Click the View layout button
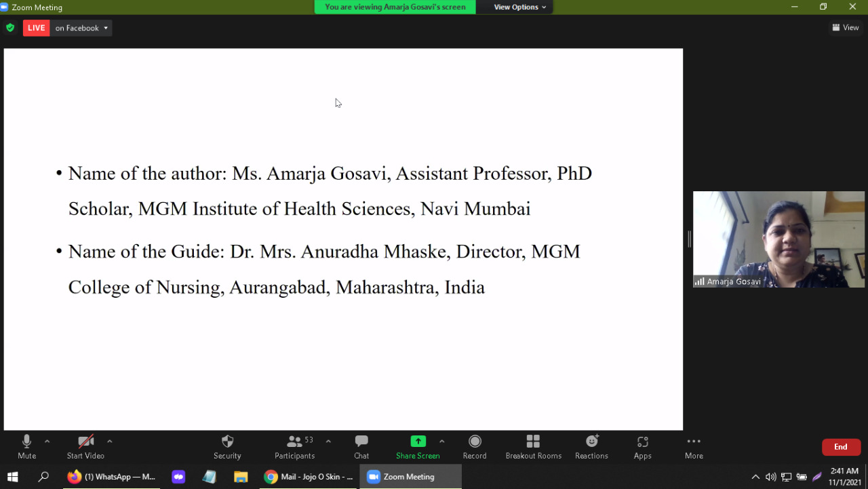This screenshot has width=868, height=489. pos(846,28)
